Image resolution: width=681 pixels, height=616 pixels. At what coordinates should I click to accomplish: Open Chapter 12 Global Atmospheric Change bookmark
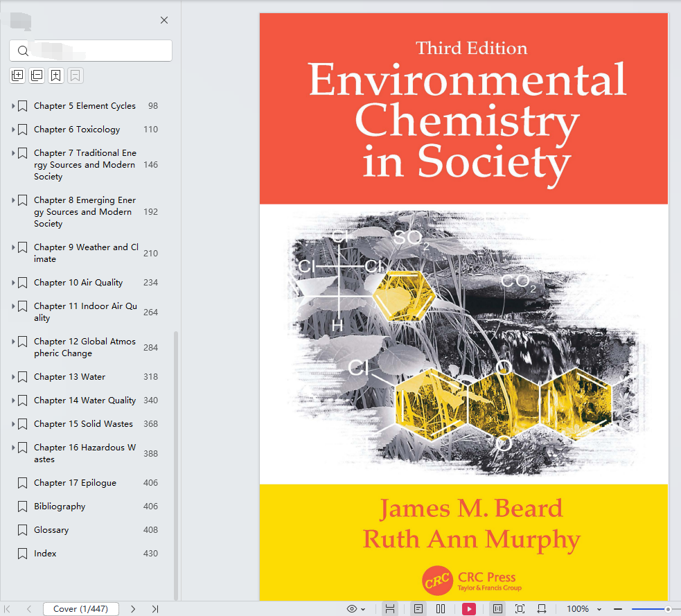85,347
